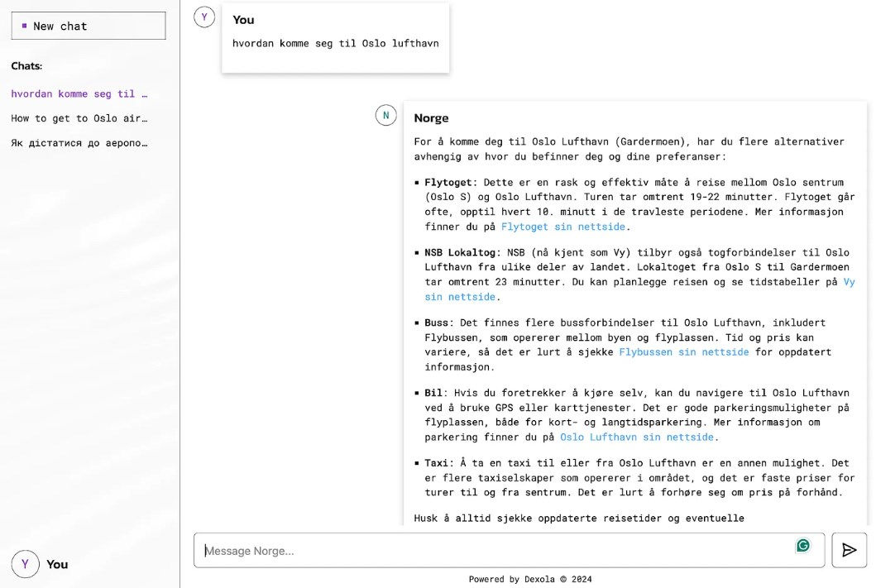Click the send message arrow icon
This screenshot has height=588, width=876.
(849, 550)
